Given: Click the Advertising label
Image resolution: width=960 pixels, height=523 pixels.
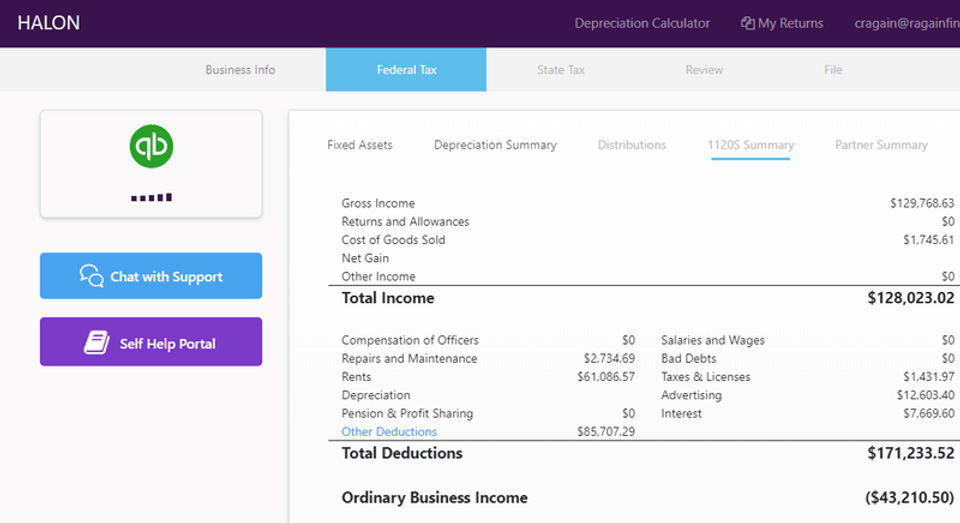Looking at the screenshot, I should 691,395.
